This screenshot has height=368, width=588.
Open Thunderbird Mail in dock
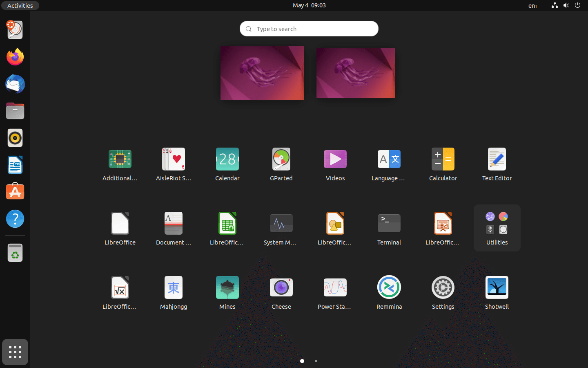point(15,84)
